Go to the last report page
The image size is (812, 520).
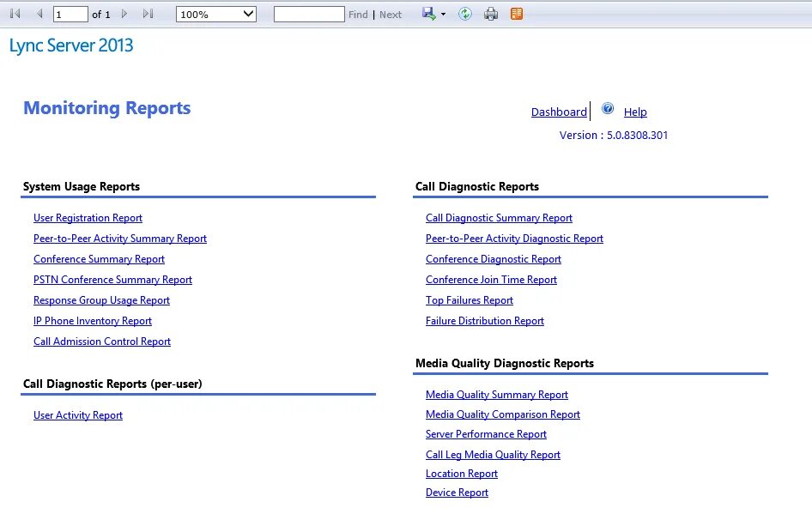148,14
